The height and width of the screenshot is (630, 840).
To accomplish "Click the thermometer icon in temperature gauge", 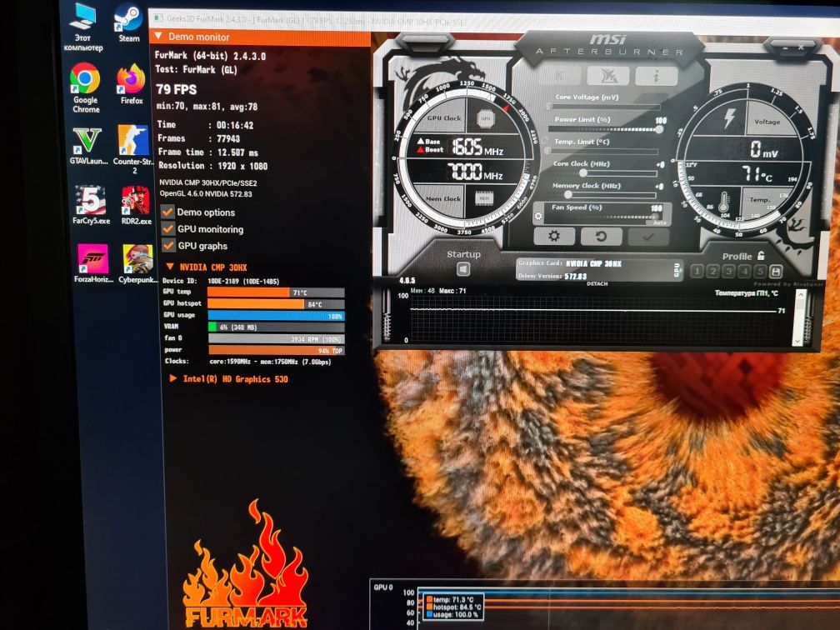I will click(x=723, y=202).
